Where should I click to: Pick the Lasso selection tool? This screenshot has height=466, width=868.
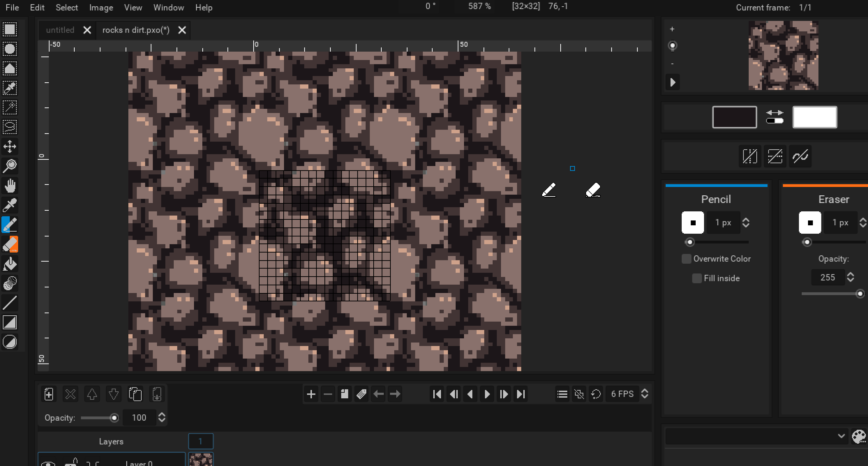pos(10,127)
